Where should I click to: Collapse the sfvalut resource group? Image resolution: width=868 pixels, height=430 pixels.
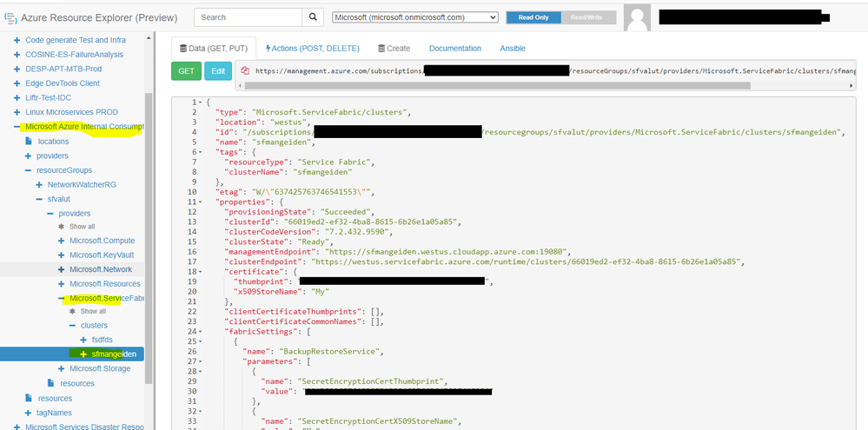pyautogui.click(x=39, y=199)
